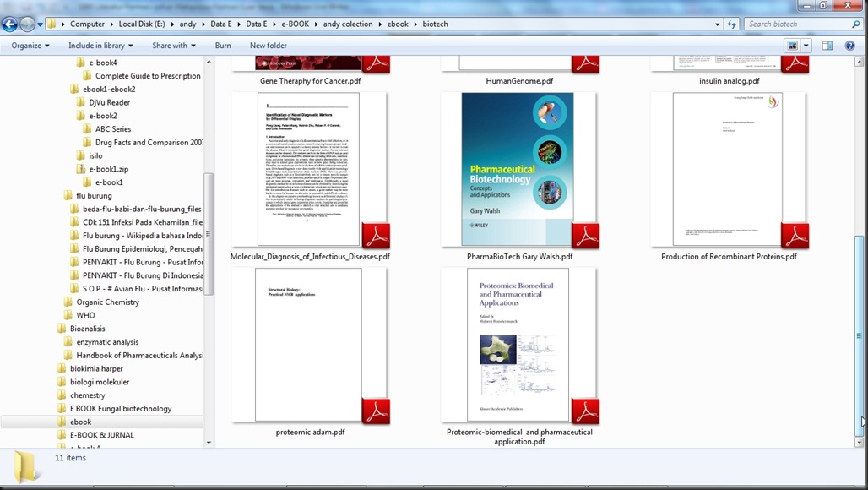Click the enzymatic analysis folder icon
This screenshot has width=868, height=490.
(x=68, y=341)
